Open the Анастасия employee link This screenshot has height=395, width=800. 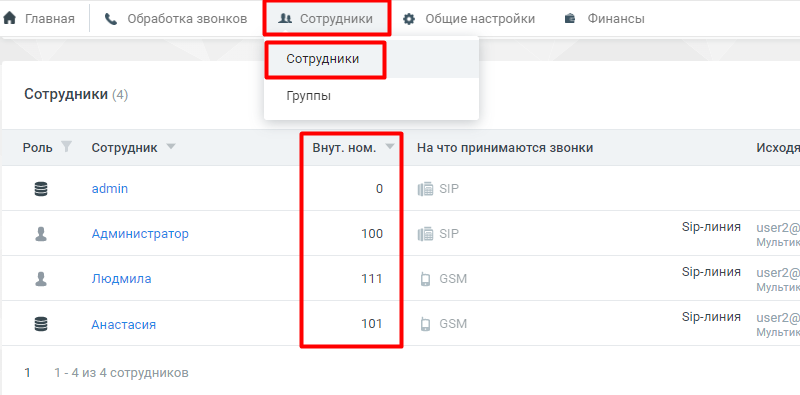coord(123,324)
